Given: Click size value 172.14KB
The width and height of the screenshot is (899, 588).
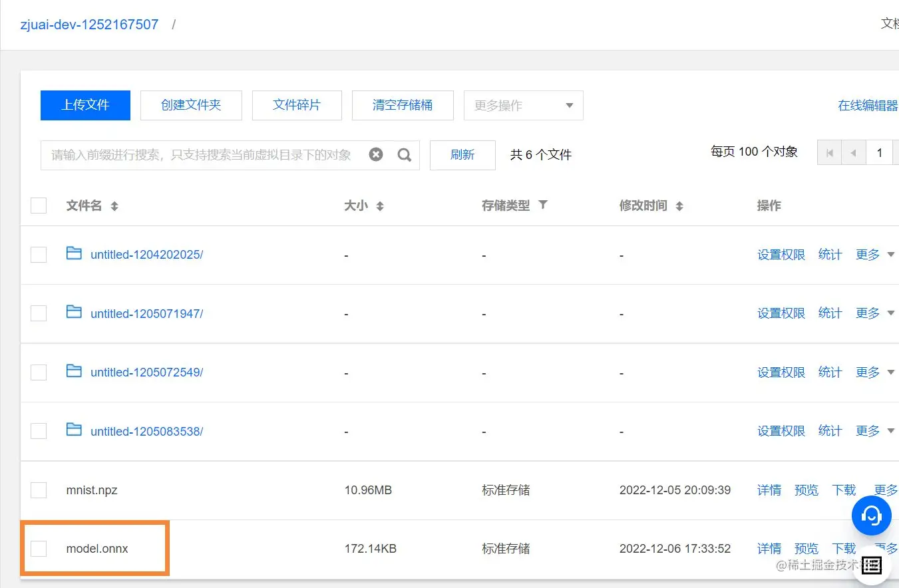Looking at the screenshot, I should tap(370, 549).
